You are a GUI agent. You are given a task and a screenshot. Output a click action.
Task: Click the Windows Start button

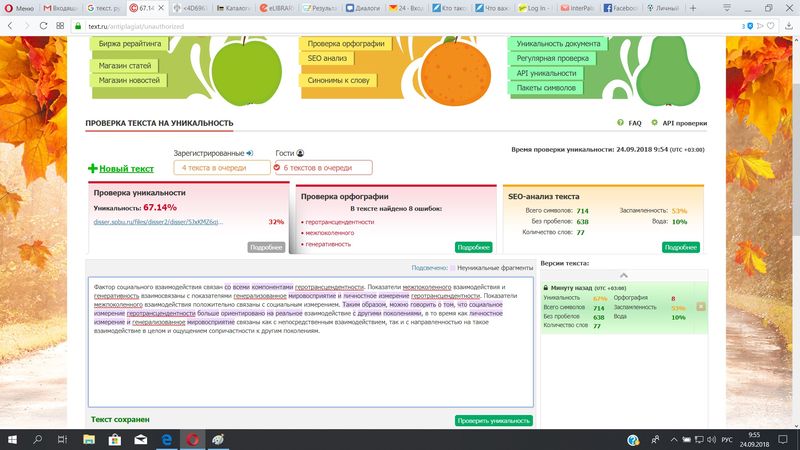pos(12,439)
